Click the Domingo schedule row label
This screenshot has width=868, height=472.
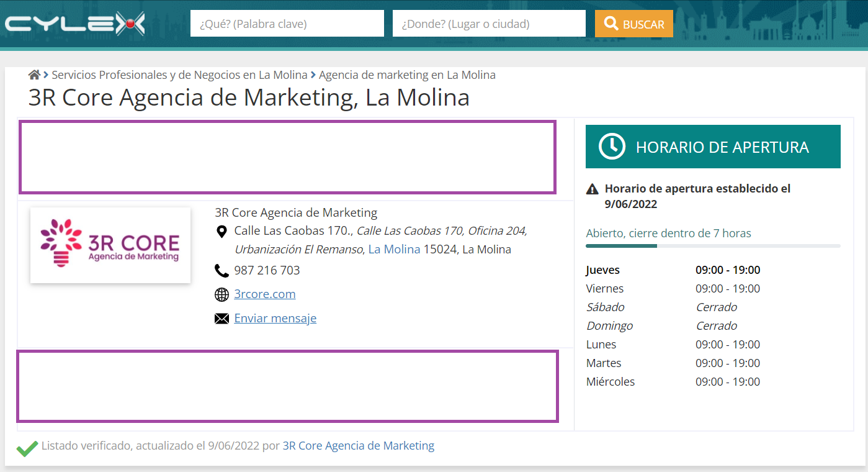(609, 326)
